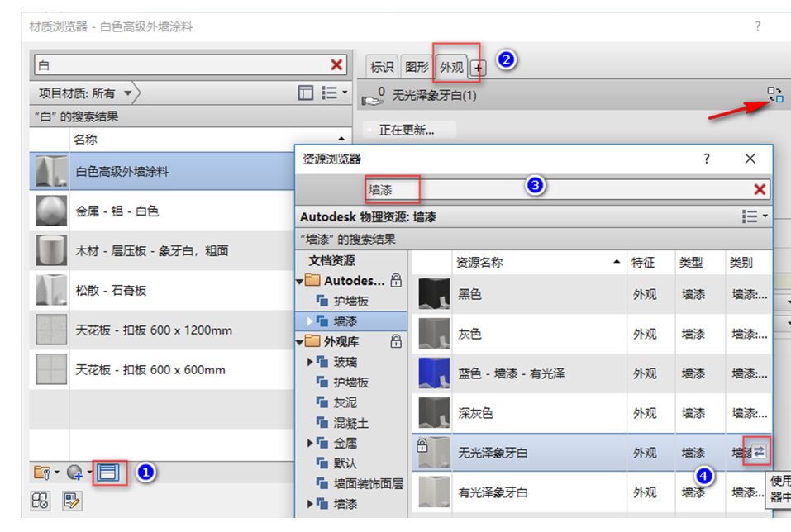Open the library management icon at bottom left
The image size is (791, 532).
pyautogui.click(x=39, y=501)
